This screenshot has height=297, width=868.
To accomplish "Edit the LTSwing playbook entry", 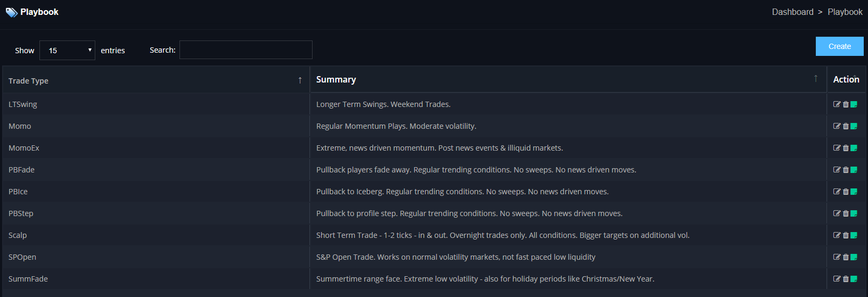I will click(x=837, y=104).
